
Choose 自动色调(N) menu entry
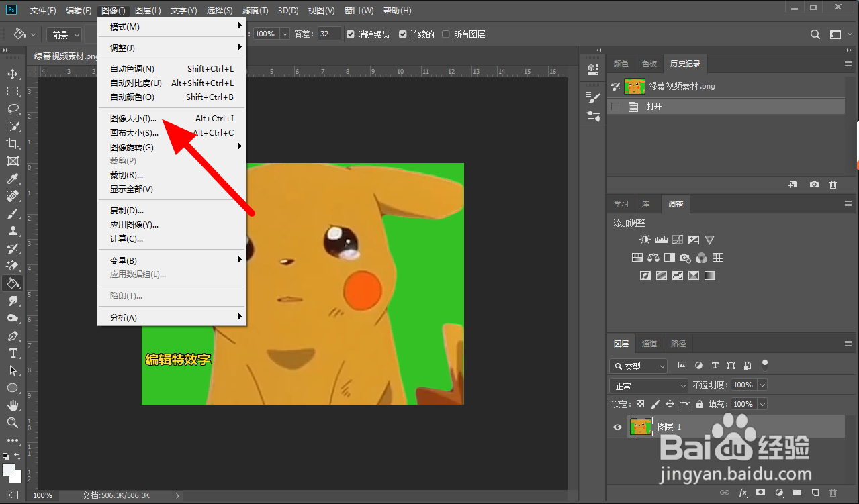172,68
